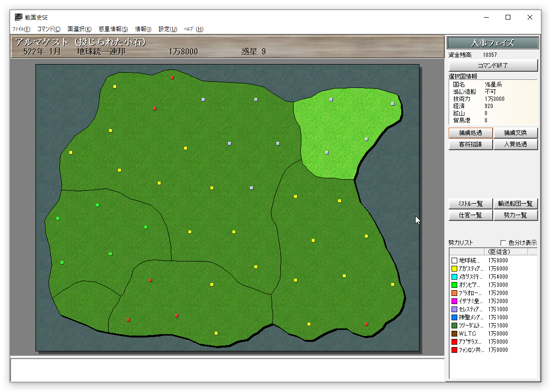Select the red planet marker at top of map

(172, 77)
